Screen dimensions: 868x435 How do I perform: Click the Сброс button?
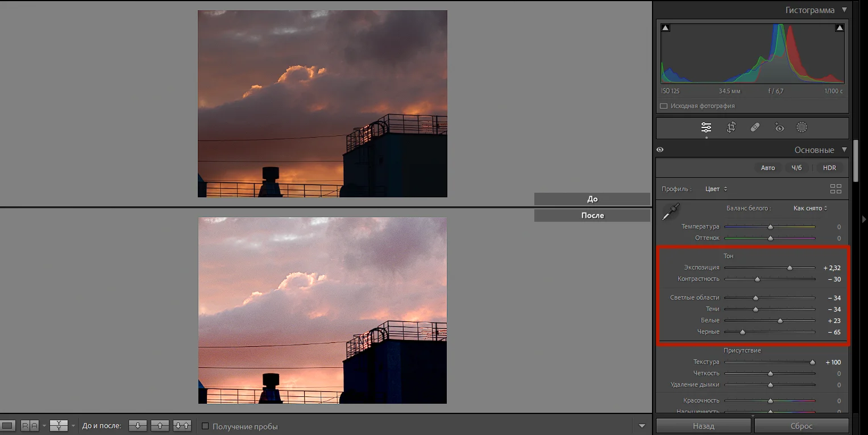tap(801, 426)
